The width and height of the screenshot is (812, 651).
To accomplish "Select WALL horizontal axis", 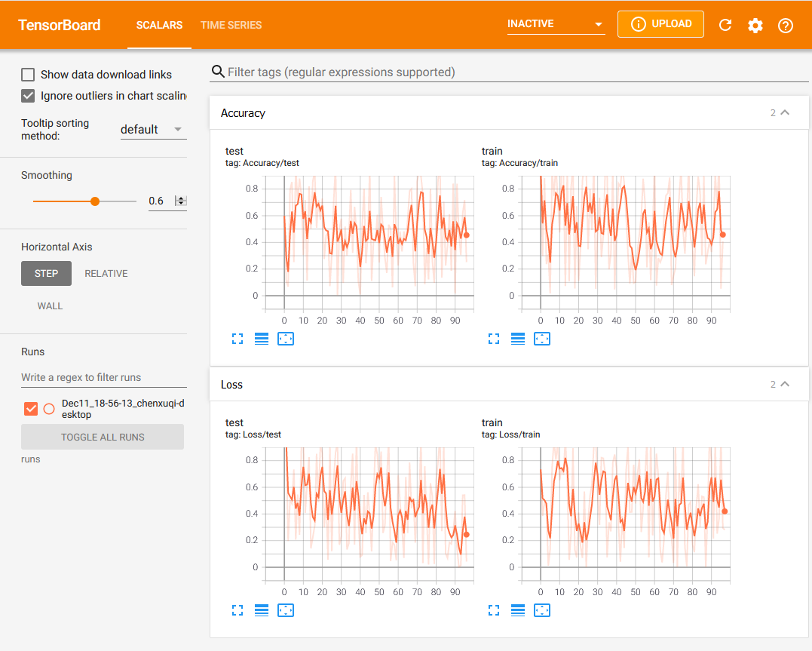I will 50,306.
